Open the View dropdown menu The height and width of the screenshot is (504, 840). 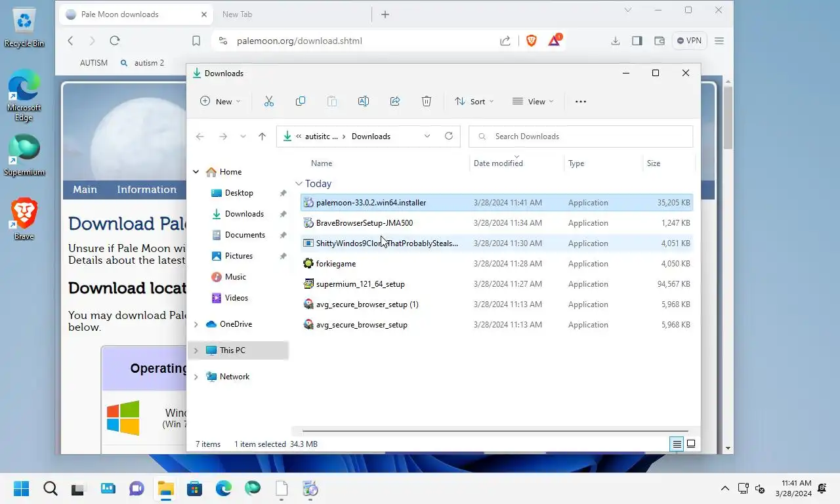tap(533, 101)
